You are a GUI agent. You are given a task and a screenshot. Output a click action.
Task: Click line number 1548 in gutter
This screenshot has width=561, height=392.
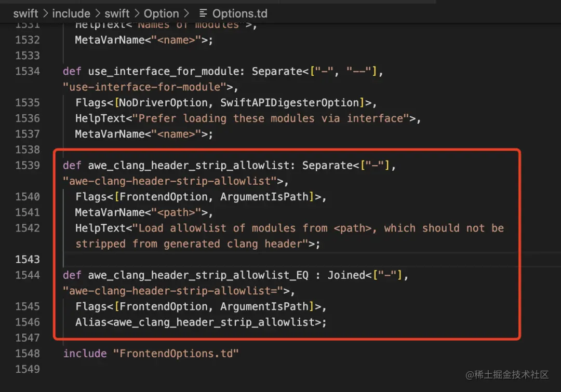point(28,354)
